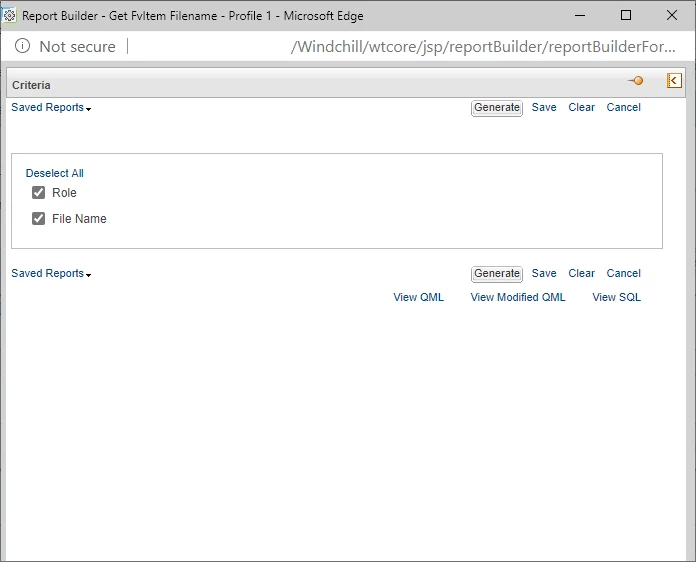This screenshot has width=696, height=562.
Task: Click the Role label text
Action: 64,193
